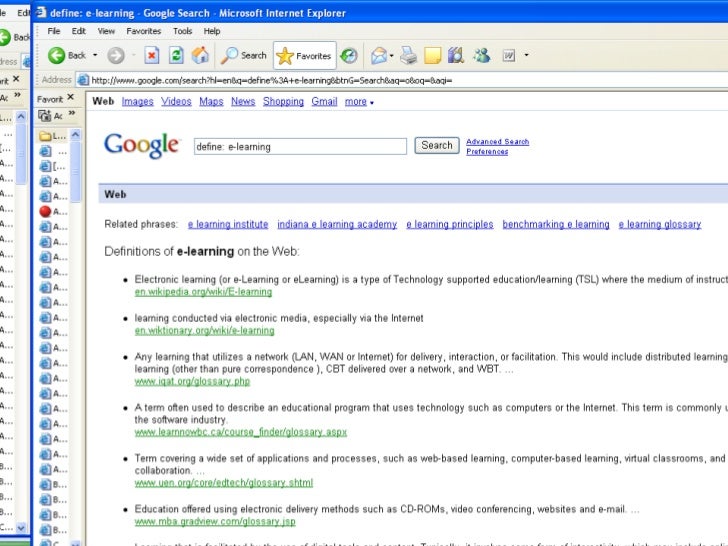Open Preferences link

(x=487, y=152)
